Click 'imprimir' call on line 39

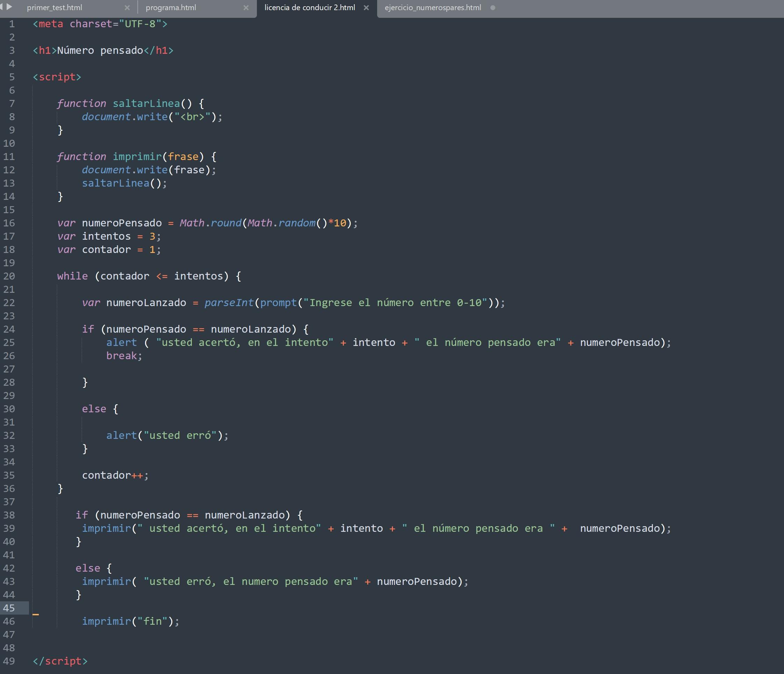pyautogui.click(x=106, y=528)
